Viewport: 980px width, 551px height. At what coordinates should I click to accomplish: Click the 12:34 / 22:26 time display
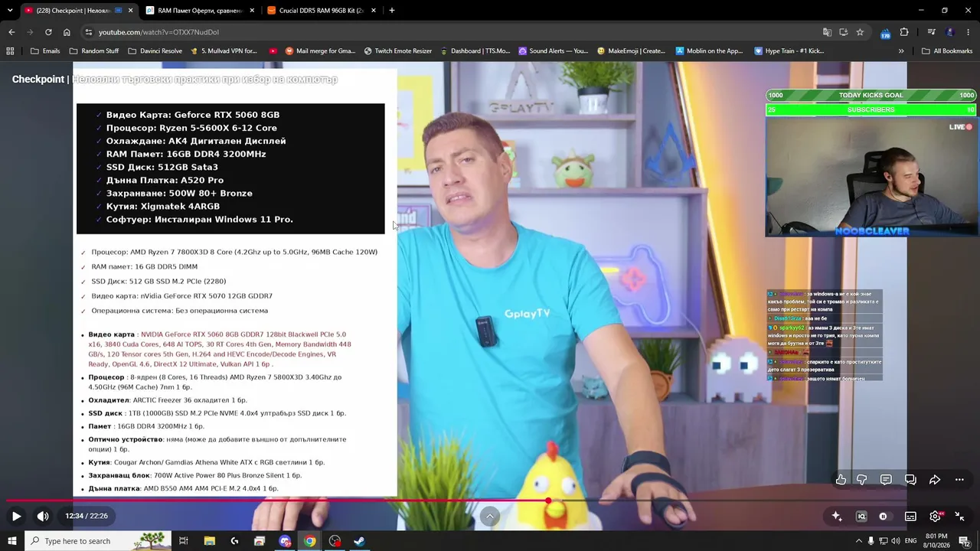pos(87,517)
